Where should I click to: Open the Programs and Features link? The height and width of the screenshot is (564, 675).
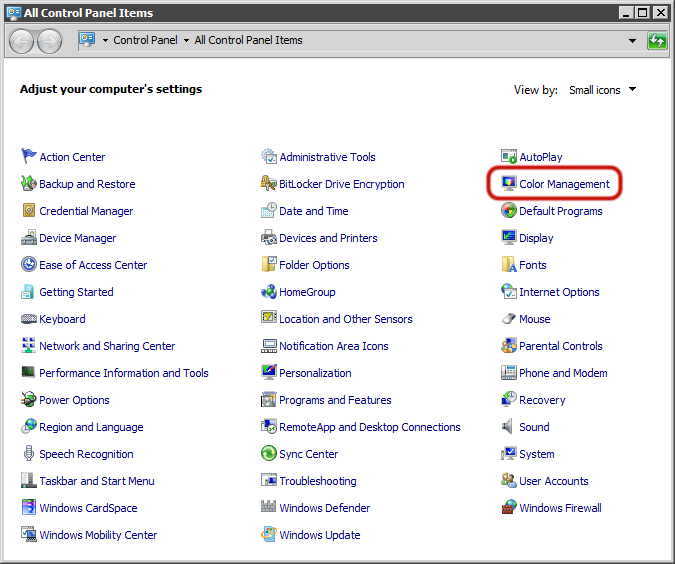point(335,400)
